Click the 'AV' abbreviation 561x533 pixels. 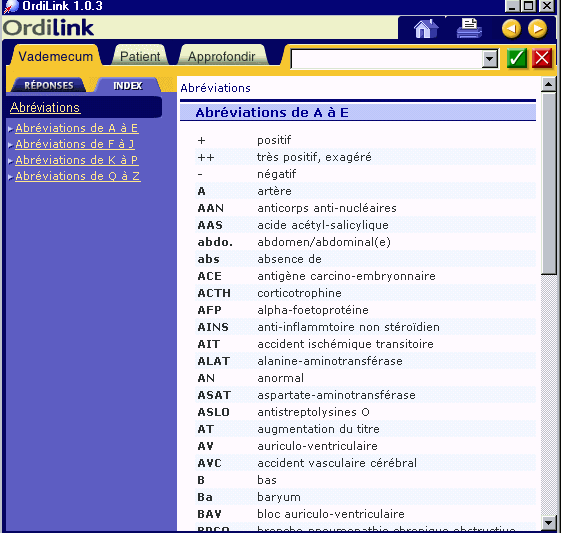tap(206, 446)
